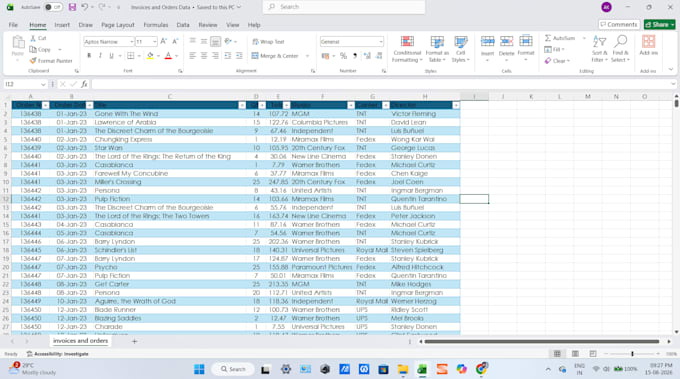Open Conditional Formatting dropdown

tap(407, 49)
